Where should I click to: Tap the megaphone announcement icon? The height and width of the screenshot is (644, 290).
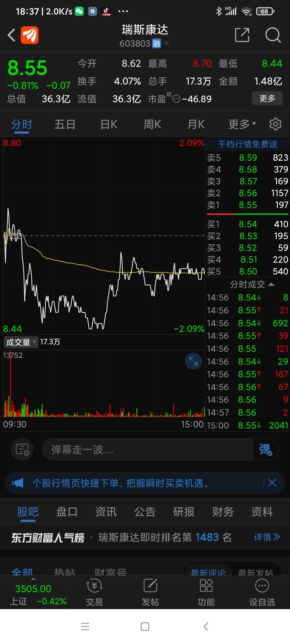(18, 483)
